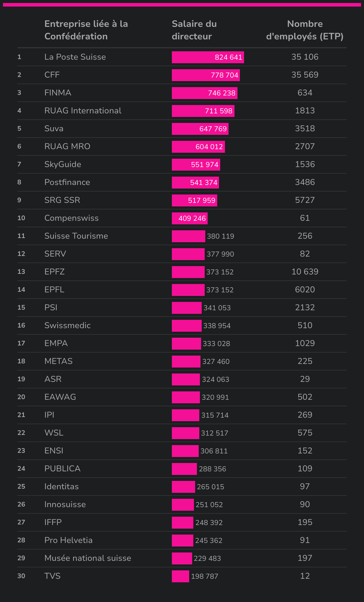Select the La Poste Suisse company name
This screenshot has width=364, height=602.
[x=75, y=57]
